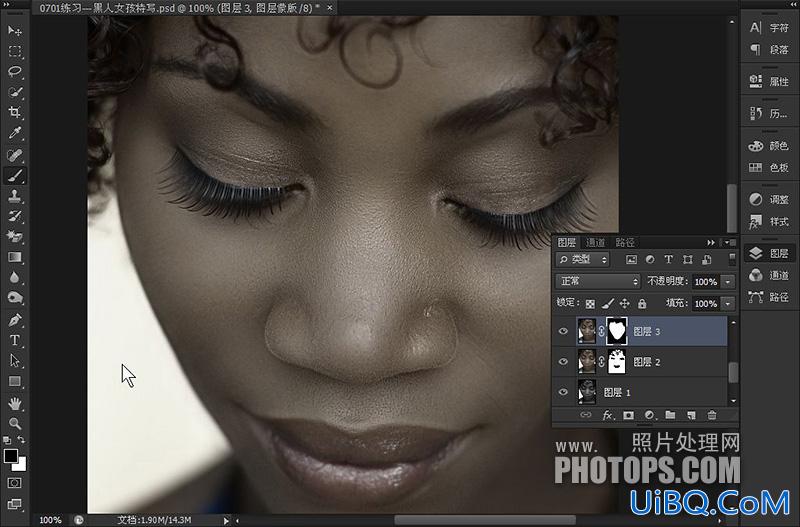Select the Rectangular Marquee tool
This screenshot has width=800, height=527.
pyautogui.click(x=15, y=52)
